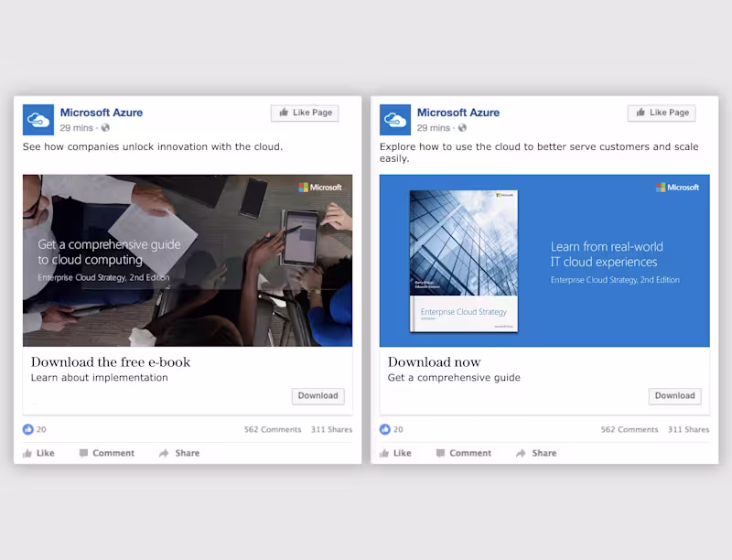Click the blue thumbs-up reaction icon in left ad

[28, 429]
